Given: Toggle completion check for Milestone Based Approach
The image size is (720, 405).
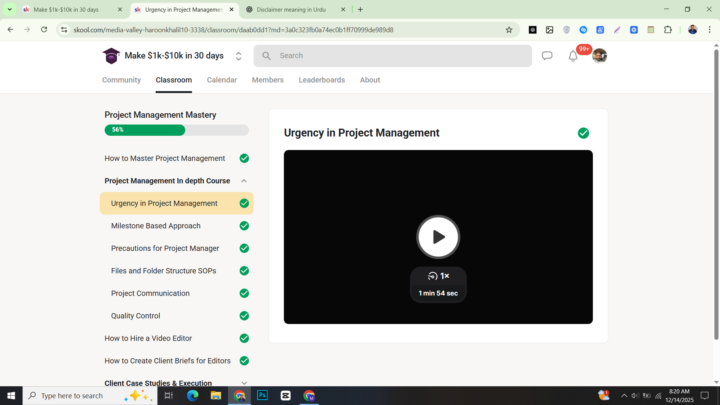Looking at the screenshot, I should pyautogui.click(x=244, y=226).
